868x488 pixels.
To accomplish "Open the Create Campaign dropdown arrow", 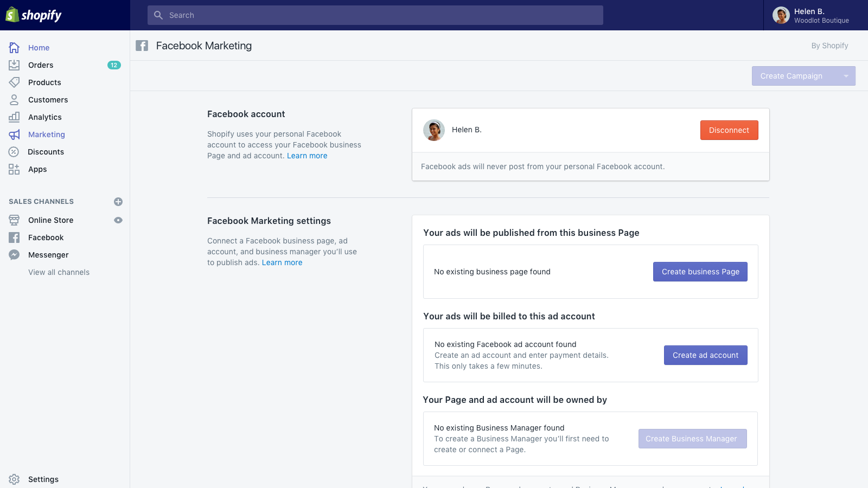I will tap(845, 76).
